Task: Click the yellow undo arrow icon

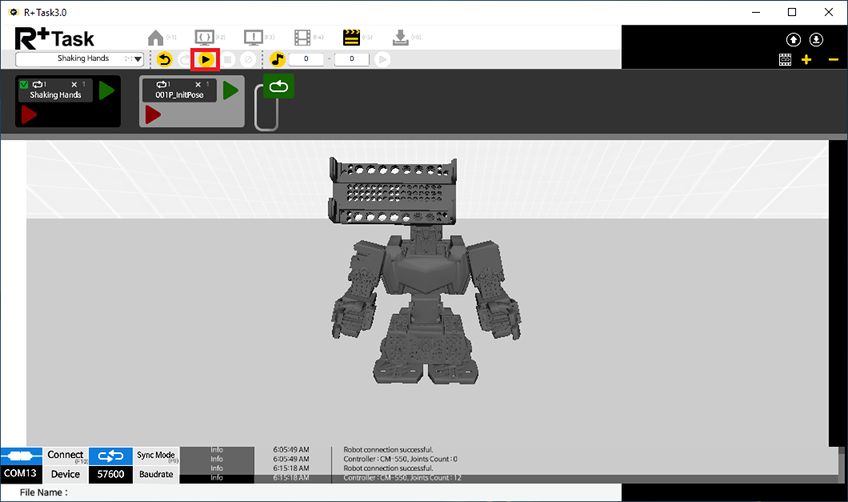Action: pyautogui.click(x=165, y=60)
